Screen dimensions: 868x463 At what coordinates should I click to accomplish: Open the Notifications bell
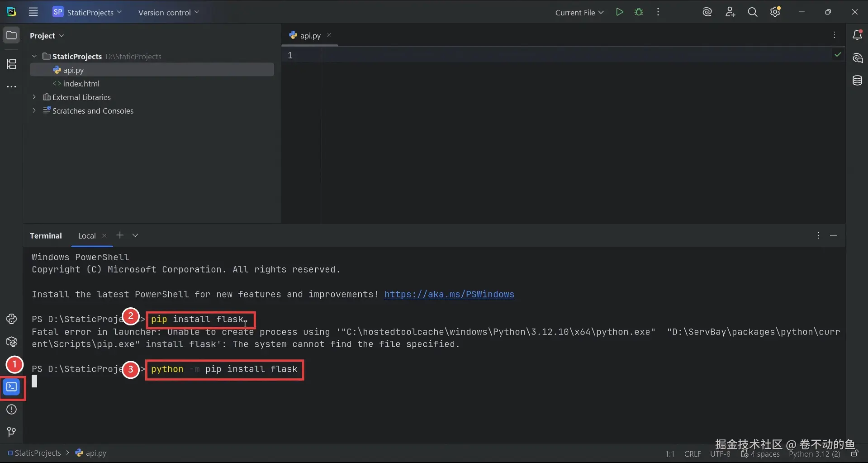(x=857, y=35)
